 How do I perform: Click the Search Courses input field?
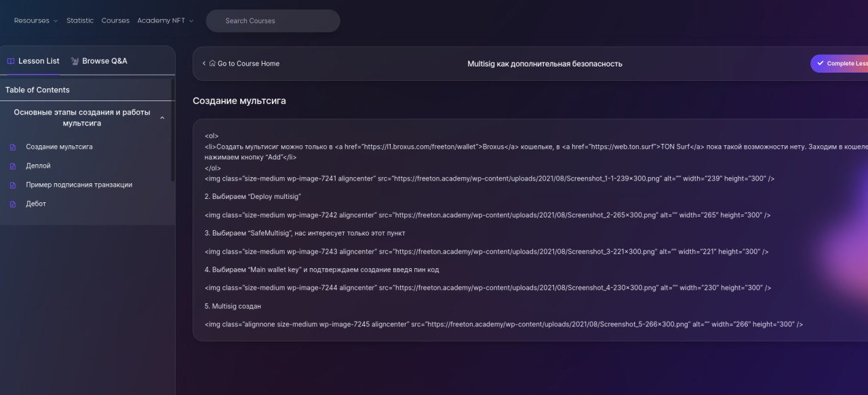coord(273,21)
